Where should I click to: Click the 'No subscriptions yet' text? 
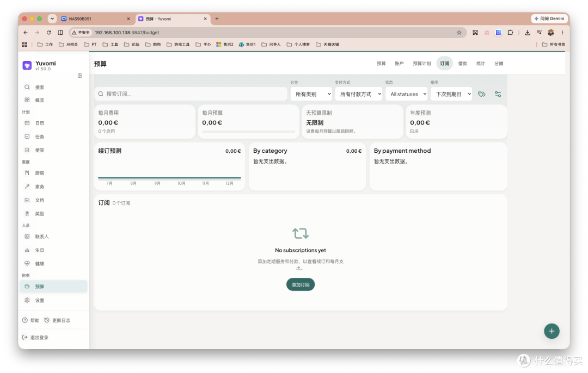point(301,250)
